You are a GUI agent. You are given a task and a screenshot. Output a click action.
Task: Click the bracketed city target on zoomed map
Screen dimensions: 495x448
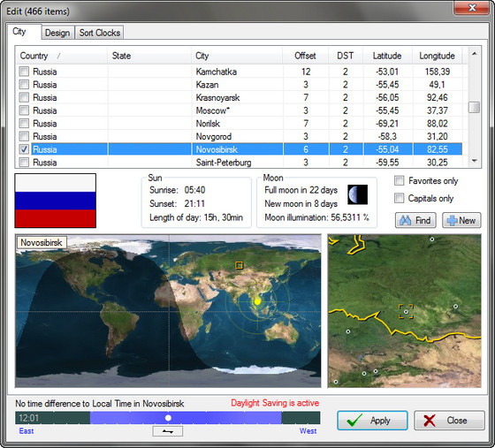pos(406,311)
